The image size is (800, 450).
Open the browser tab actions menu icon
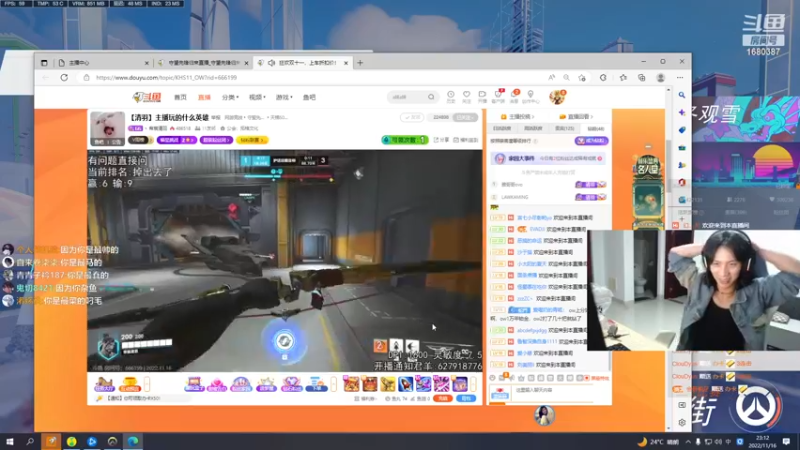44,63
